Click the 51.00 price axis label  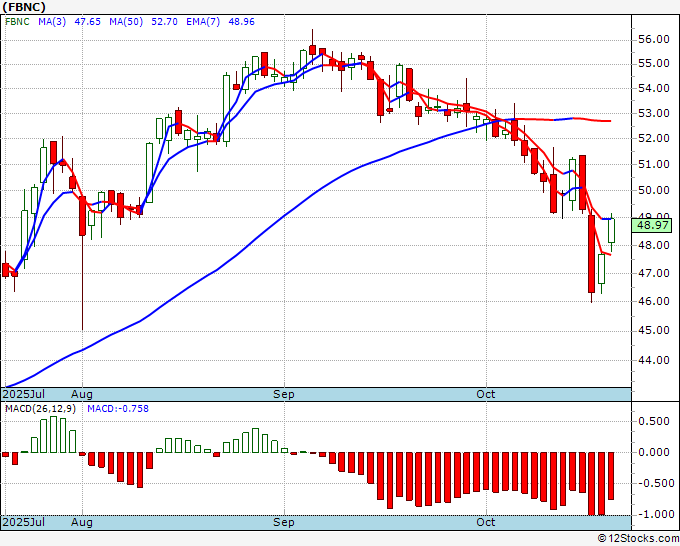click(x=654, y=164)
